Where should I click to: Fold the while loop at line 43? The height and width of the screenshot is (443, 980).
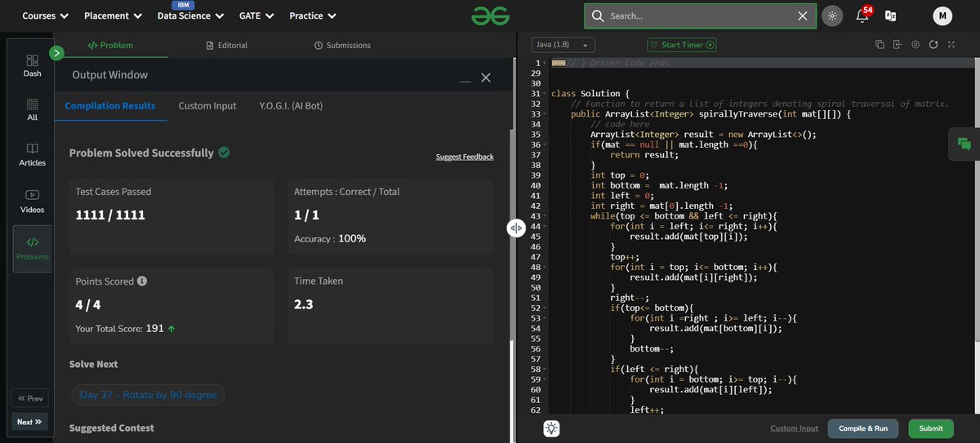544,216
